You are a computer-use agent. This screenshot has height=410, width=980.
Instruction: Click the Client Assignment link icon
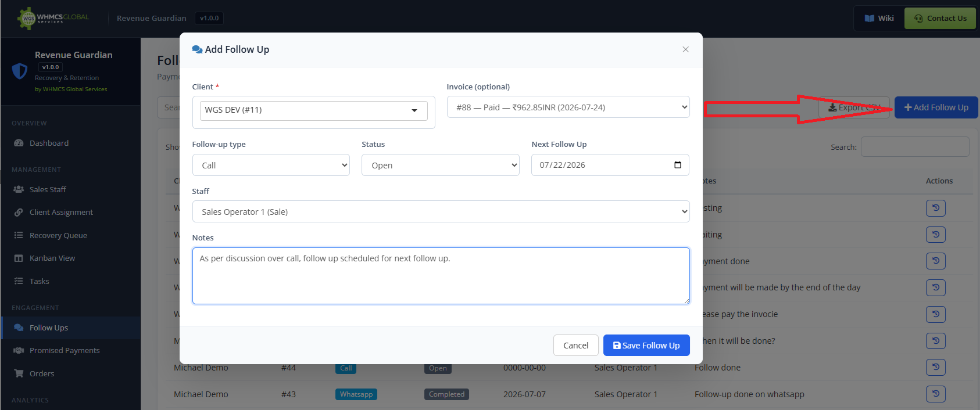click(19, 212)
